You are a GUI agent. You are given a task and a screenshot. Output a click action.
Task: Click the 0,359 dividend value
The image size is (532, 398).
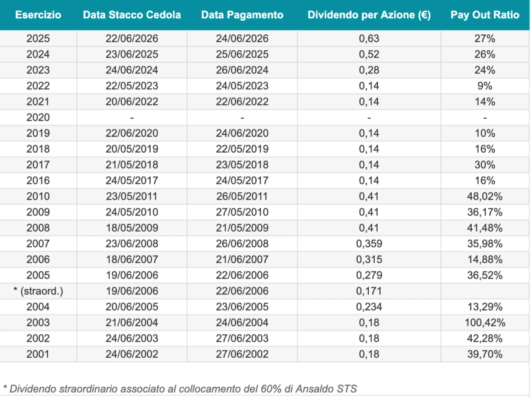(369, 244)
